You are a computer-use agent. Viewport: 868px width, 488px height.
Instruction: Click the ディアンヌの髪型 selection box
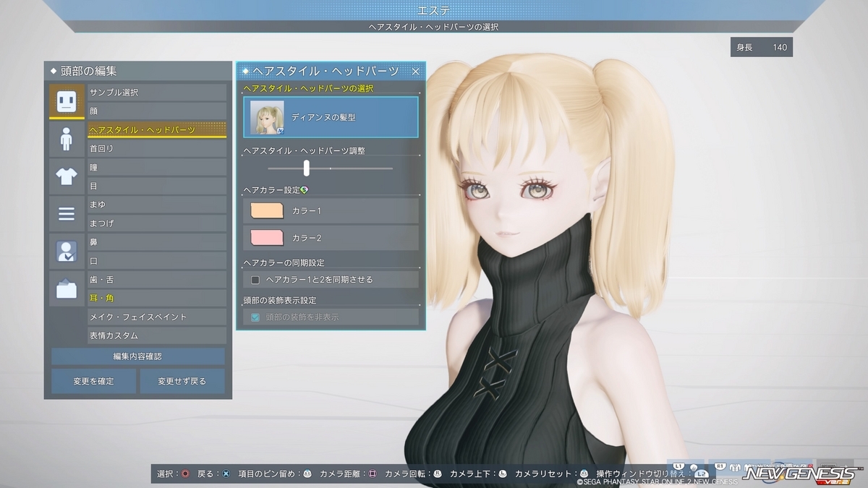tap(331, 117)
